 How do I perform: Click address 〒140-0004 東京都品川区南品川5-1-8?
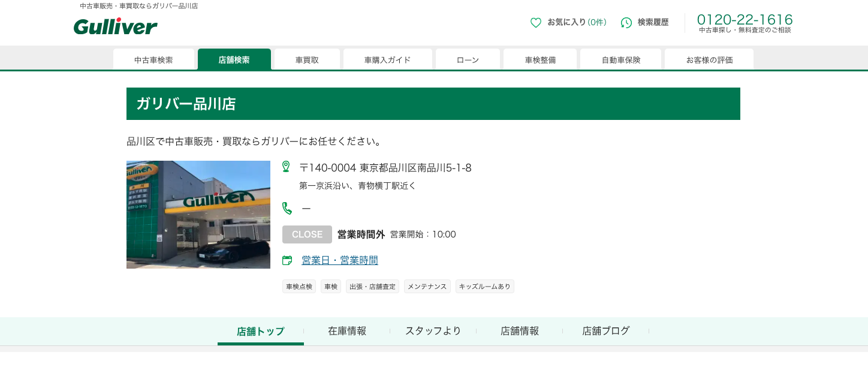pyautogui.click(x=385, y=168)
